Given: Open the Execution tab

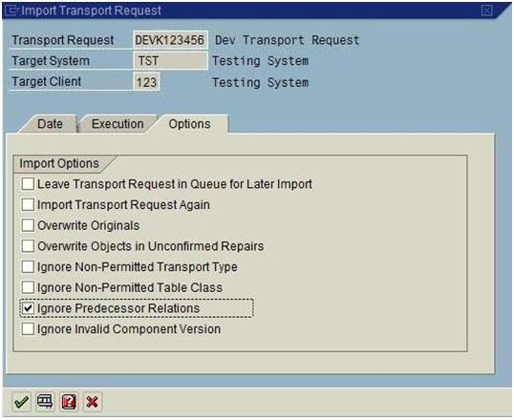Looking at the screenshot, I should [x=118, y=124].
